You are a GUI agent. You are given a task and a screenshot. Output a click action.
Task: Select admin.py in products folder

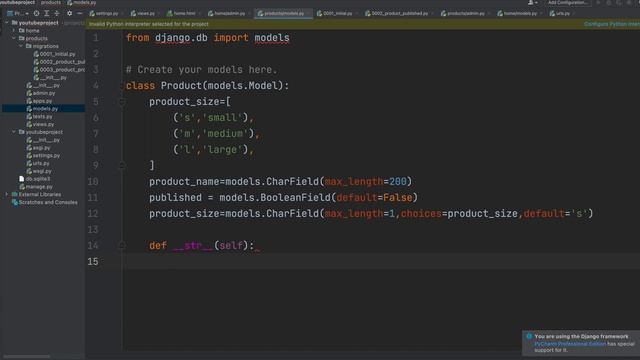click(44, 93)
